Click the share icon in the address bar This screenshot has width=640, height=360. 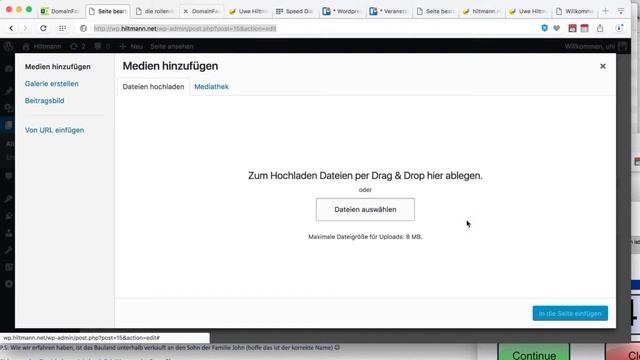pyautogui.click(x=600, y=28)
